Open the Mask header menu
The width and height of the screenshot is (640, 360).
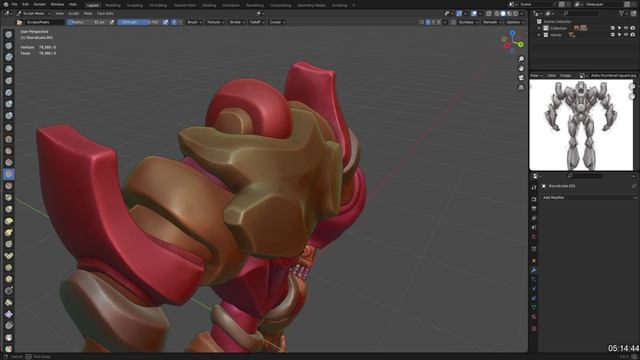[x=88, y=13]
